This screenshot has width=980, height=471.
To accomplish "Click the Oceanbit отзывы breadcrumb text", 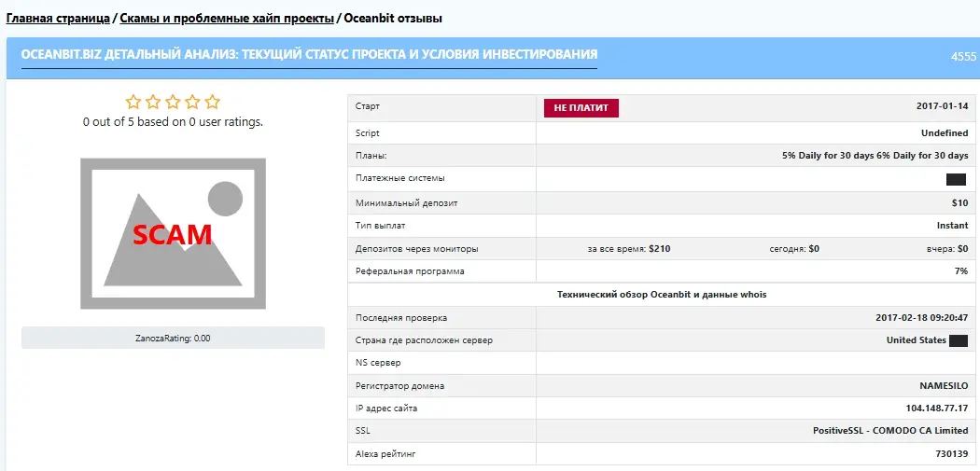I will click(x=393, y=18).
